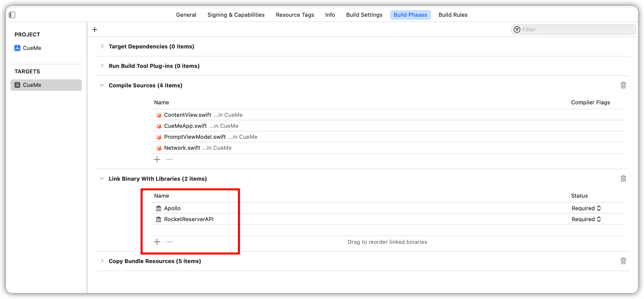This screenshot has height=299, width=644.
Task: Toggle the project navigator sidebar icon
Action: click(x=12, y=15)
